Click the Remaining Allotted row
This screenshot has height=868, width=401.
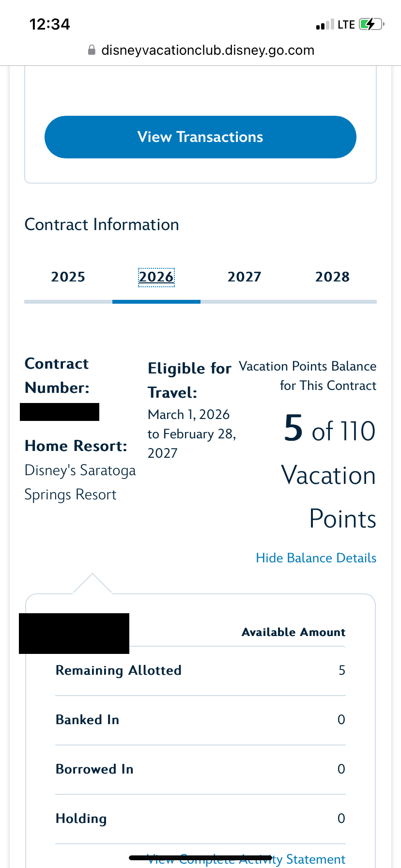(x=200, y=670)
